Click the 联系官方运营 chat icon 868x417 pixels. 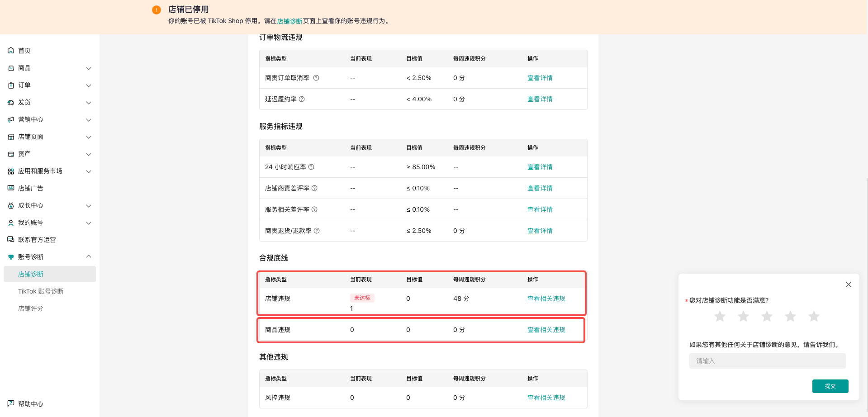coord(11,240)
